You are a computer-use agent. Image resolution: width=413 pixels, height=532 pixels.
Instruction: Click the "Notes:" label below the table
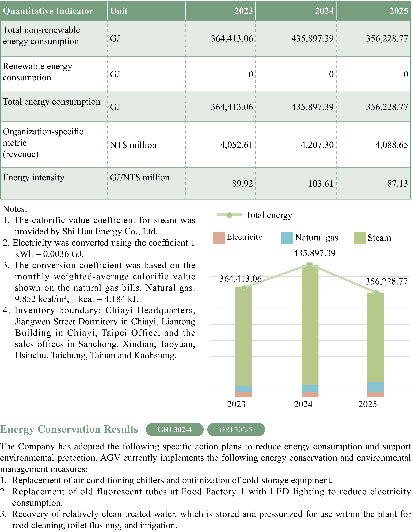coord(15,209)
